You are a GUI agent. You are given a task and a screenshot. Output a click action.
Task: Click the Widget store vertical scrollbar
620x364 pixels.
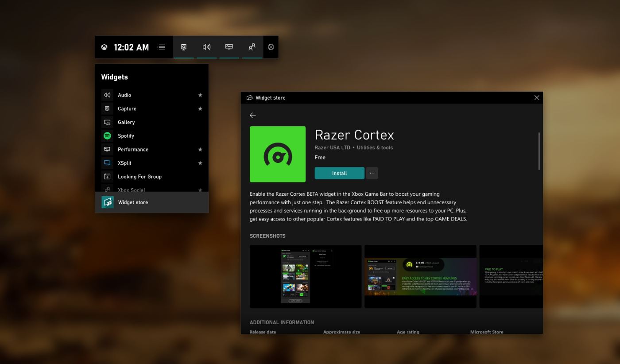539,151
